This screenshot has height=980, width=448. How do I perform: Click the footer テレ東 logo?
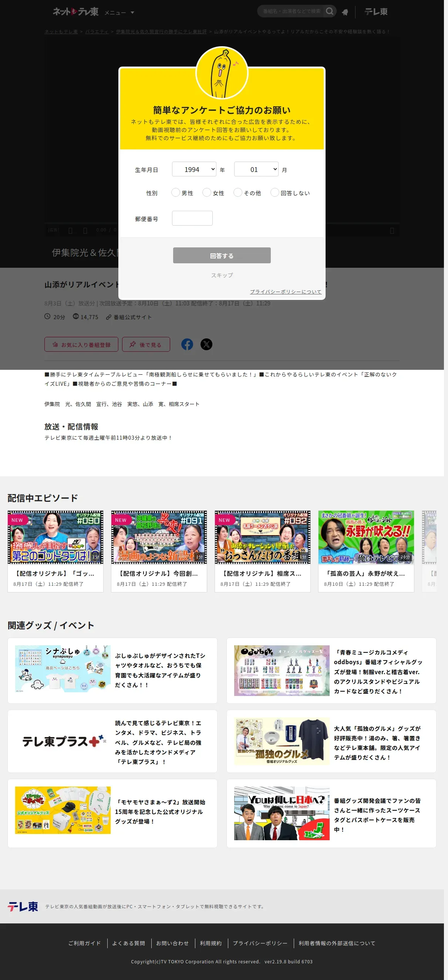pyautogui.click(x=23, y=906)
